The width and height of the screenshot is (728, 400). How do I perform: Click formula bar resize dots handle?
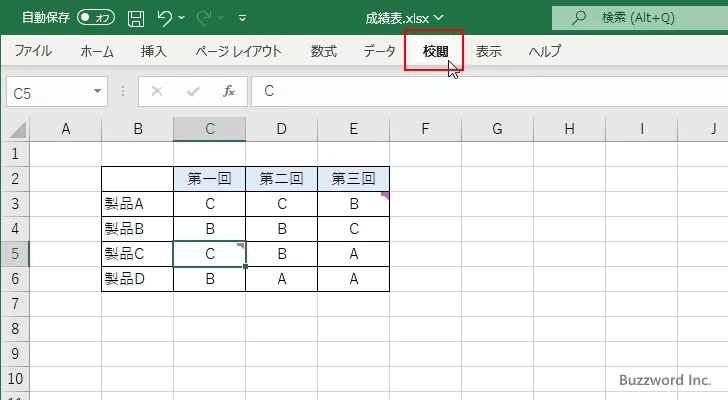coord(123,91)
